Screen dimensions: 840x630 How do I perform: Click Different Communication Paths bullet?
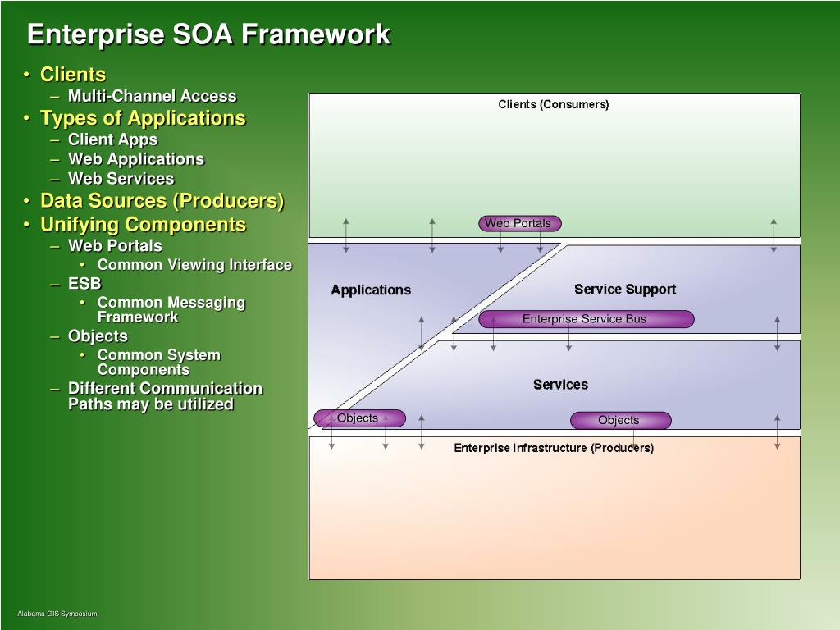[x=165, y=396]
